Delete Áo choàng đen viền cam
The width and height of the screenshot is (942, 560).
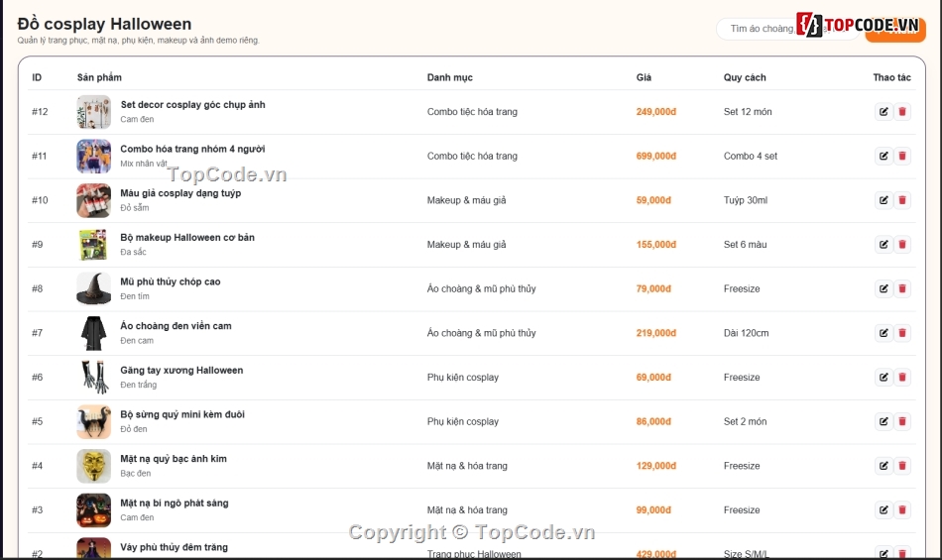901,333
